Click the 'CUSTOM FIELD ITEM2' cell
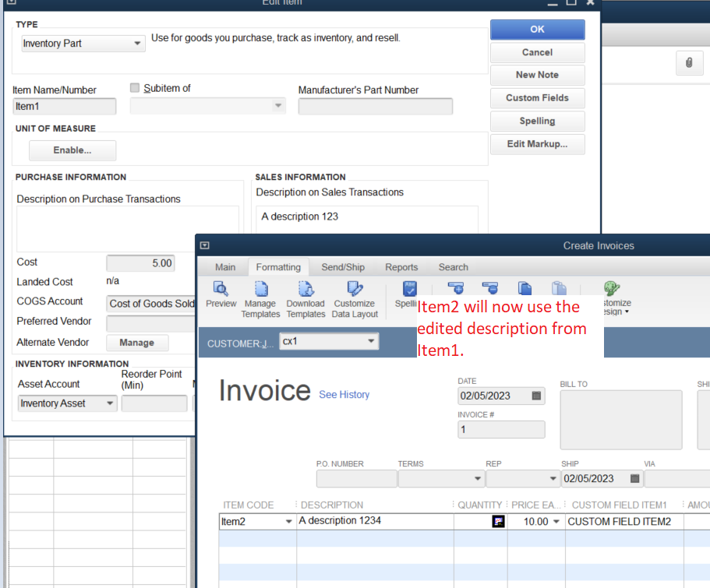Image resolution: width=710 pixels, height=588 pixels. point(624,522)
